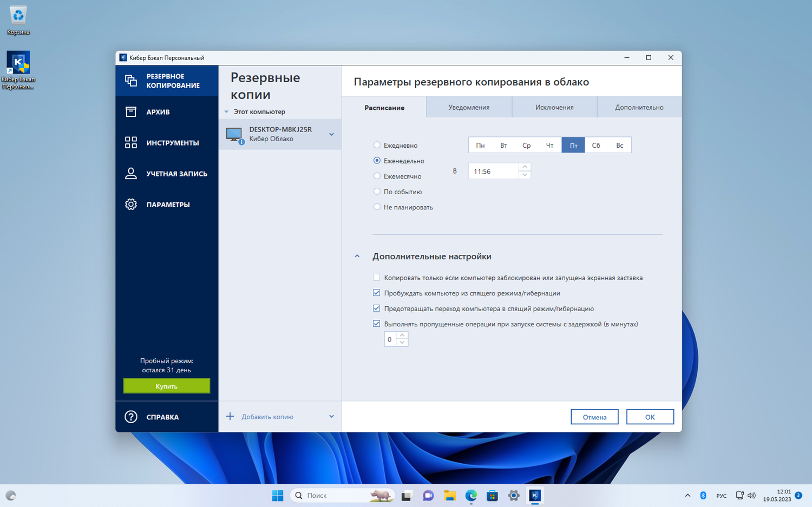This screenshot has width=812, height=507.
Task: Switch to the Уведомления tab
Action: pyautogui.click(x=469, y=107)
